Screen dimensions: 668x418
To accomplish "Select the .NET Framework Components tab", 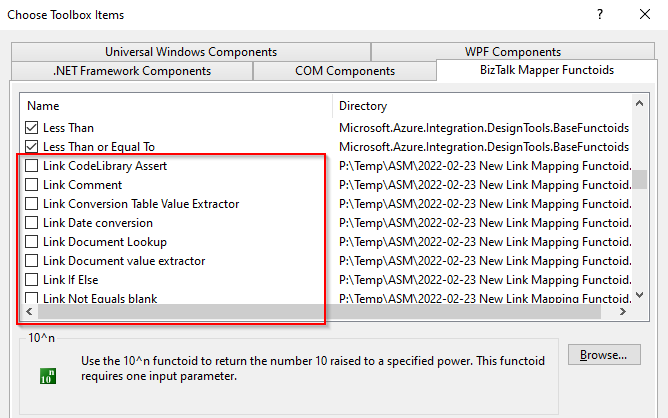I will (x=131, y=71).
